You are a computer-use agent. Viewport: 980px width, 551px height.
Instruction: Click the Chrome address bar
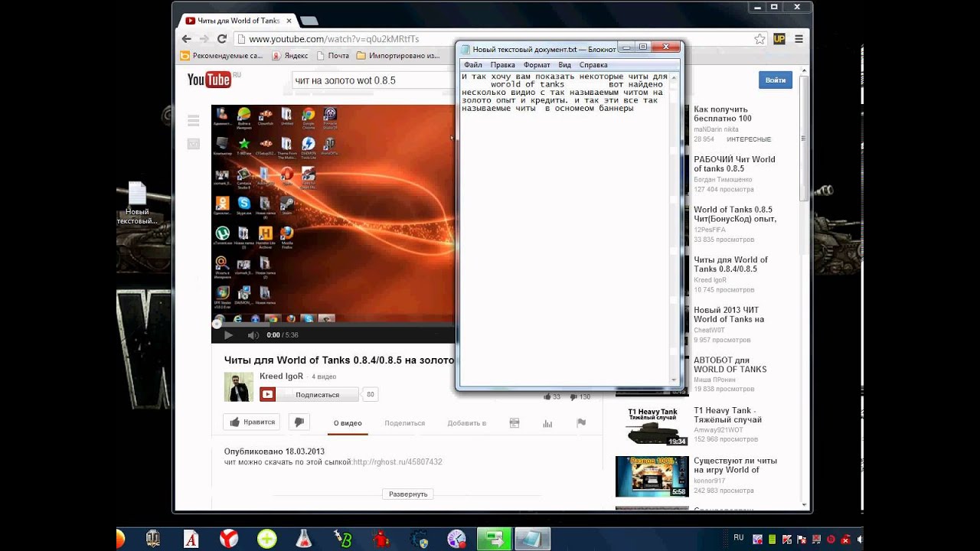(x=500, y=38)
